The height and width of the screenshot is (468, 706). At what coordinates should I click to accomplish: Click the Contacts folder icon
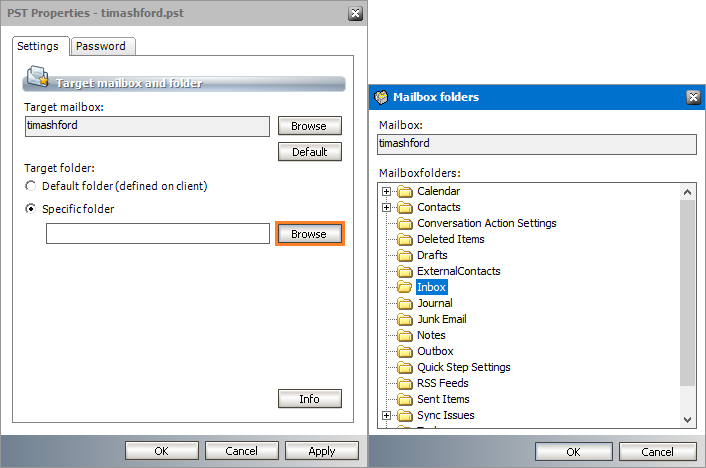(x=404, y=207)
